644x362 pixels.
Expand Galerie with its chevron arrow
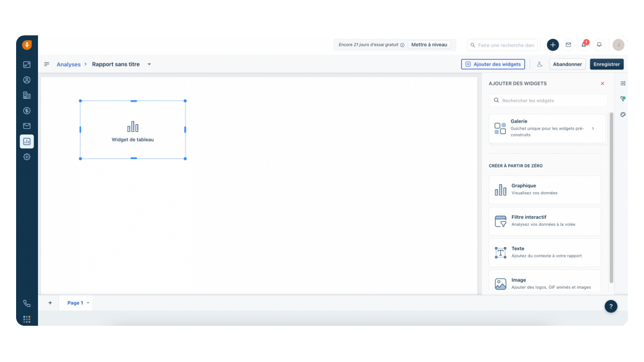click(593, 128)
